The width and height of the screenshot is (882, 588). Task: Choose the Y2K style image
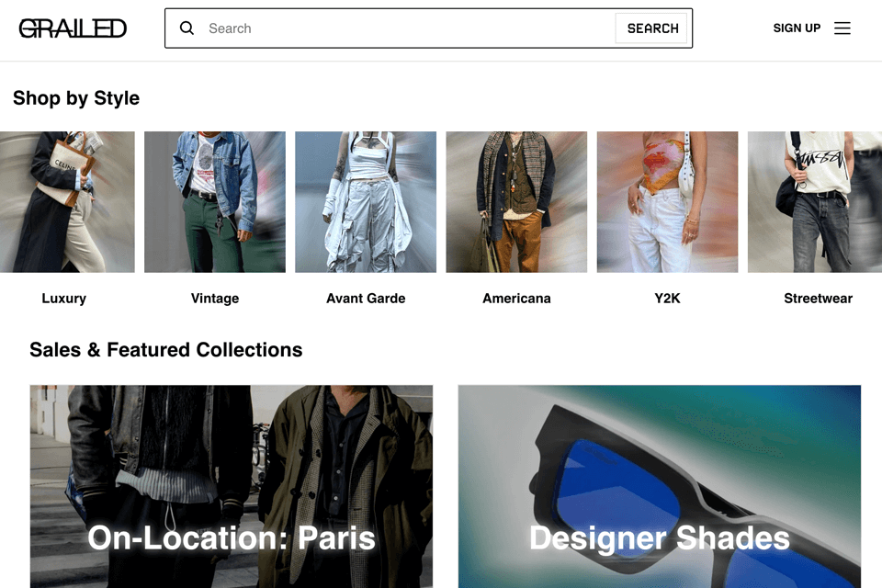pos(667,202)
